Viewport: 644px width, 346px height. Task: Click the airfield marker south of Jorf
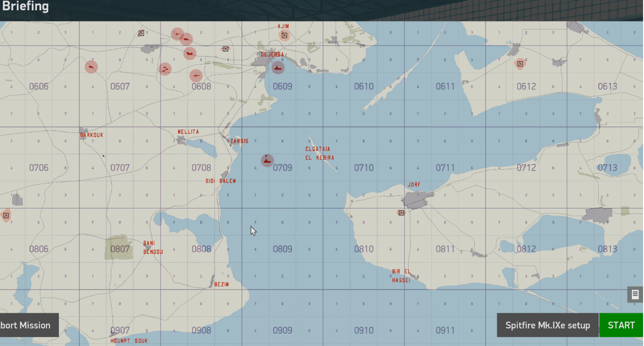[x=401, y=213]
